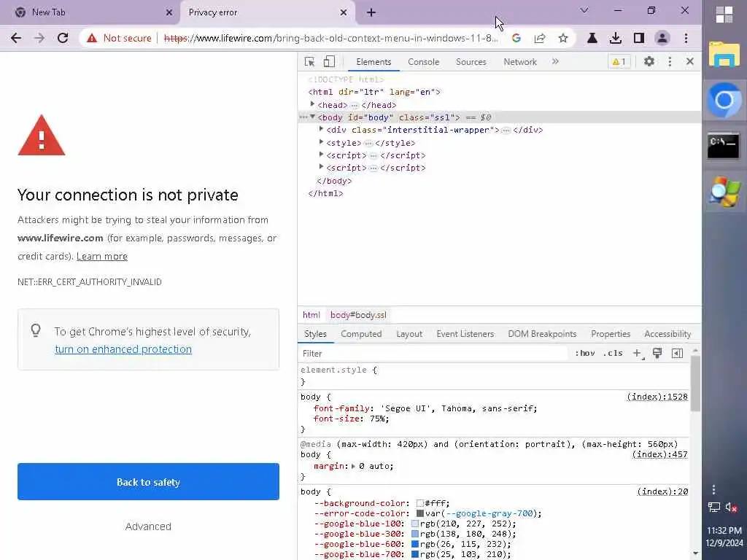Open the Advanced details link
747x560 pixels.
(x=148, y=526)
